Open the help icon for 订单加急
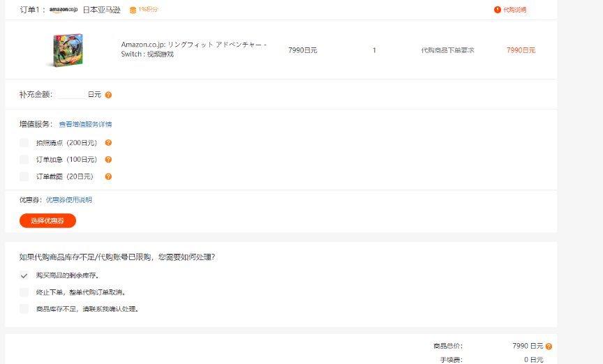Viewport: 603px width, 364px height. (x=108, y=160)
